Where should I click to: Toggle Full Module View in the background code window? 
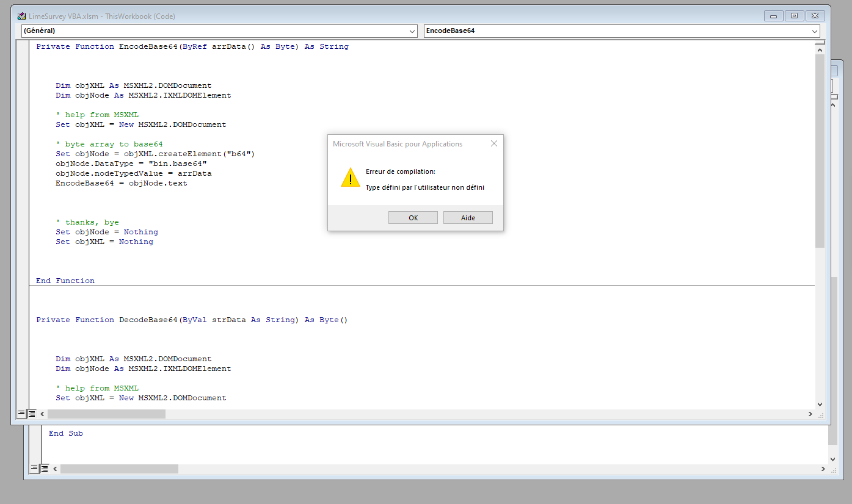pyautogui.click(x=44, y=469)
